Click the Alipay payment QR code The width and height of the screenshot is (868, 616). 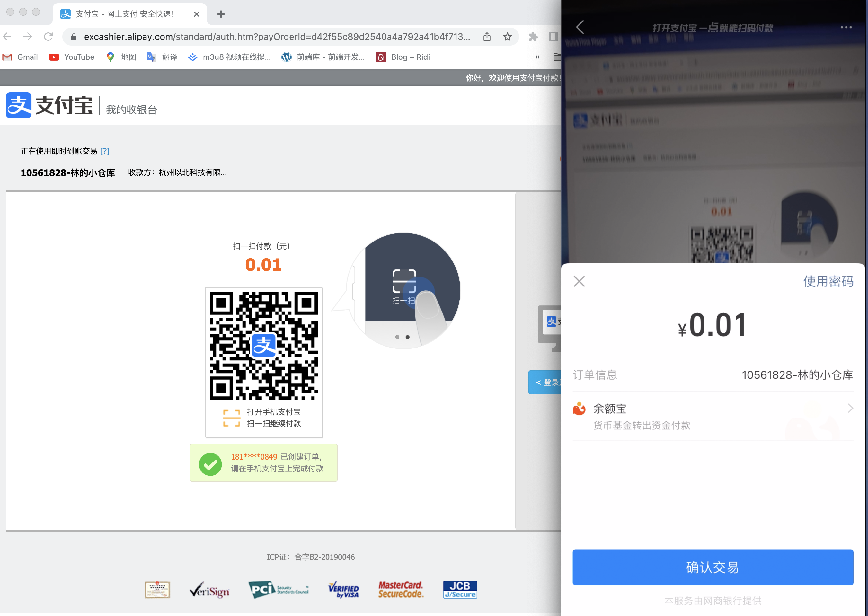pyautogui.click(x=264, y=345)
